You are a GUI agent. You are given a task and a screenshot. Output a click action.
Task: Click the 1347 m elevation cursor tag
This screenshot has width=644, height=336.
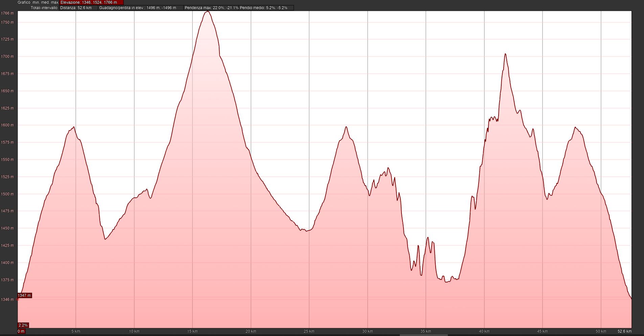pos(24,295)
